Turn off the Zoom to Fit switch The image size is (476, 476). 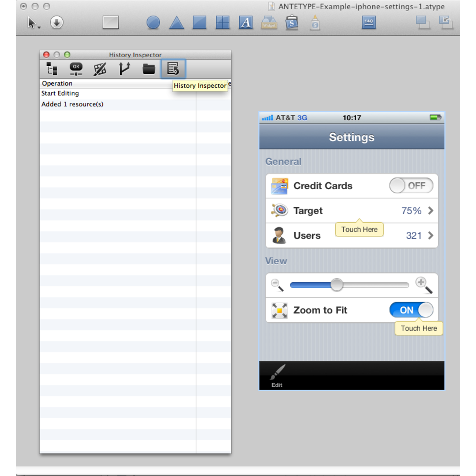click(411, 310)
